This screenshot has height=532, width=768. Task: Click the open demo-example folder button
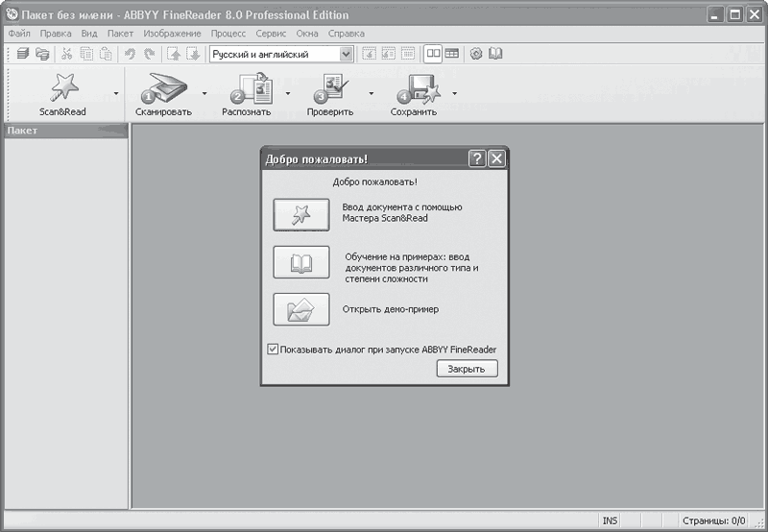click(301, 309)
